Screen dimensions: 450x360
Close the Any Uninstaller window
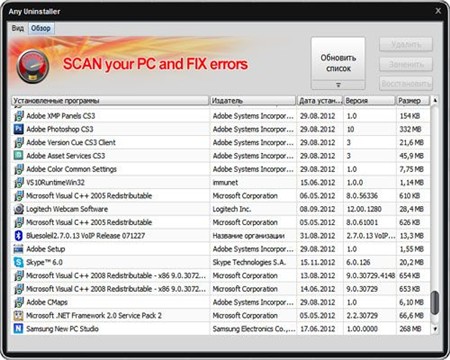[x=438, y=11]
